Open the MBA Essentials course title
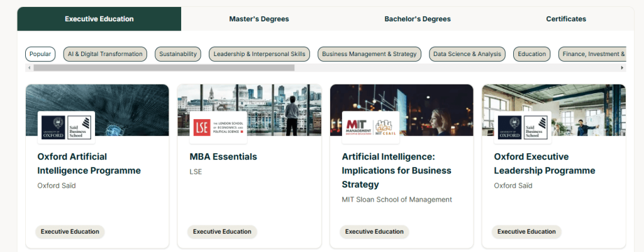The height and width of the screenshot is (252, 644). 223,156
